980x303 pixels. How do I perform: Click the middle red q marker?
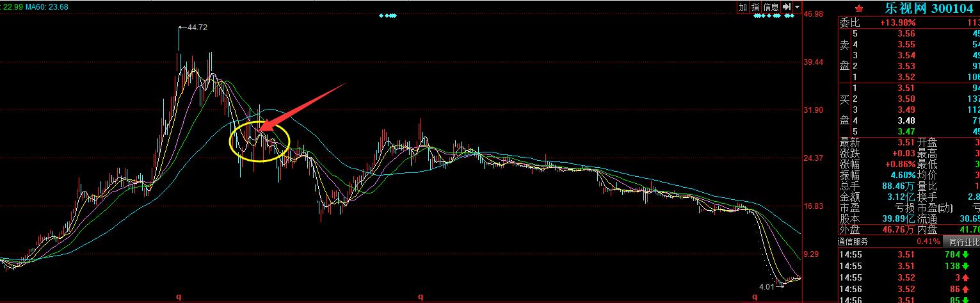coord(421,297)
